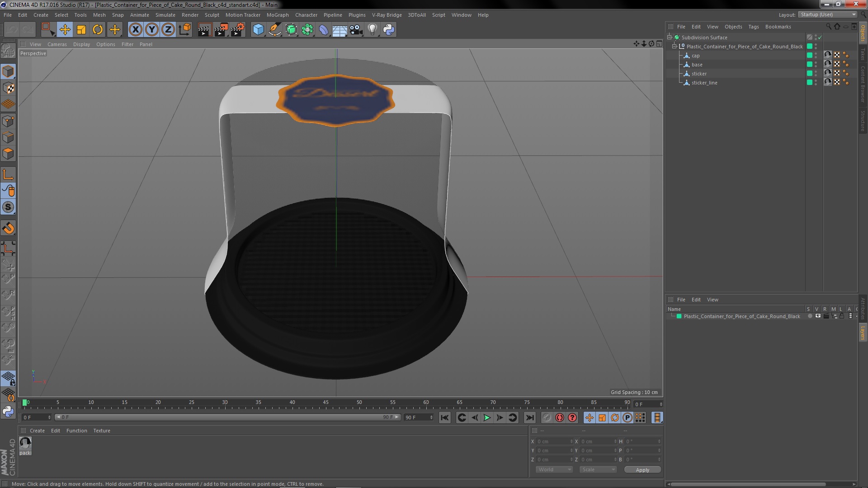Open Objects manager Bookmarks menu
868x488 pixels.
(x=778, y=27)
